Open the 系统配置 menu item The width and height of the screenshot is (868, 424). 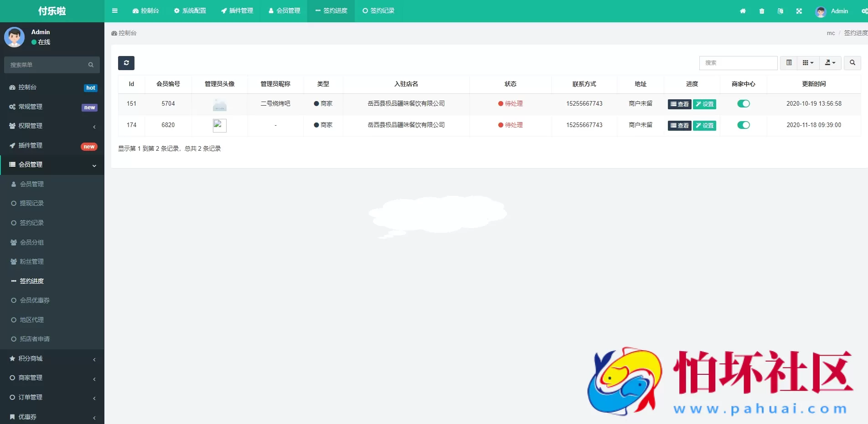pos(190,11)
